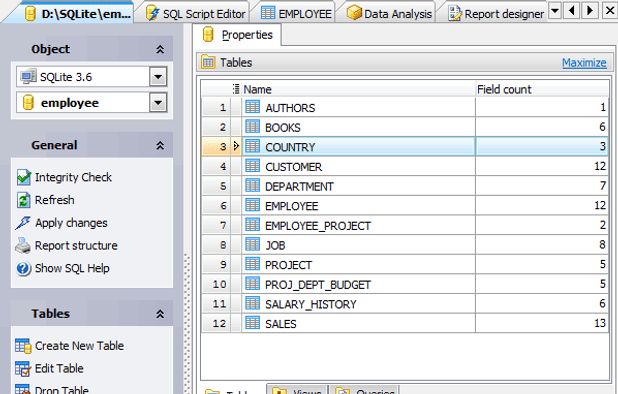Click the EMPLOYEE_PROJECT table icon

(252, 225)
